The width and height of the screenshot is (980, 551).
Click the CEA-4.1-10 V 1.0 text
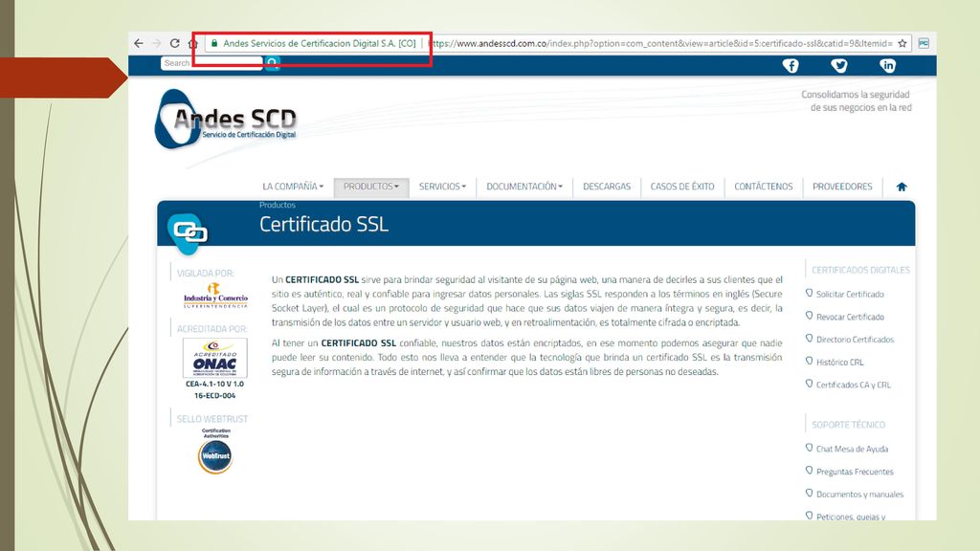[x=215, y=385]
